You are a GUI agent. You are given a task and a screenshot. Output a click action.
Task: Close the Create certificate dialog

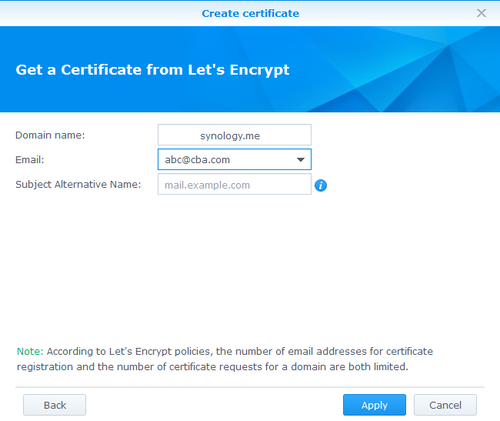(481, 13)
